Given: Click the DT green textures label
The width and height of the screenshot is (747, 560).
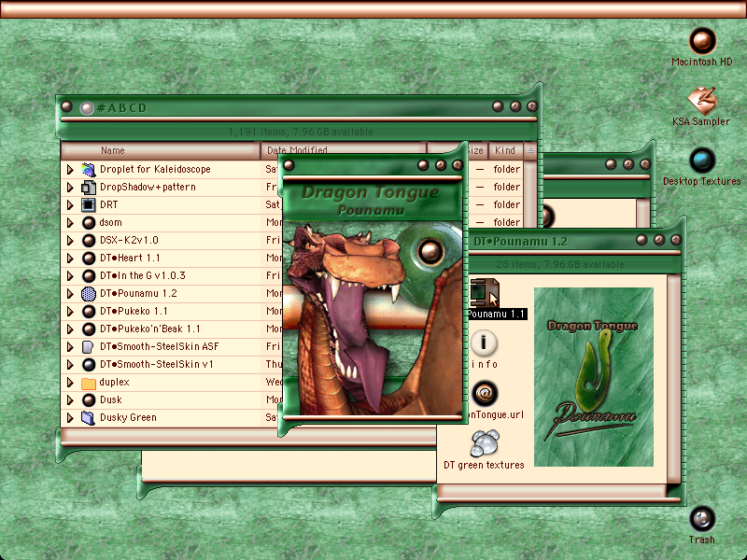Looking at the screenshot, I should click(484, 465).
